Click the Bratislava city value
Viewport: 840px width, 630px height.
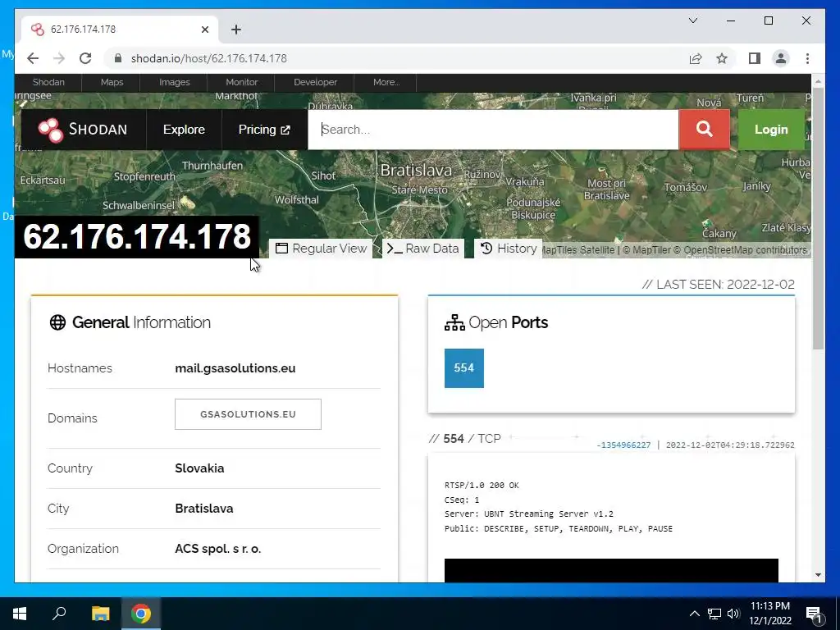click(x=204, y=509)
